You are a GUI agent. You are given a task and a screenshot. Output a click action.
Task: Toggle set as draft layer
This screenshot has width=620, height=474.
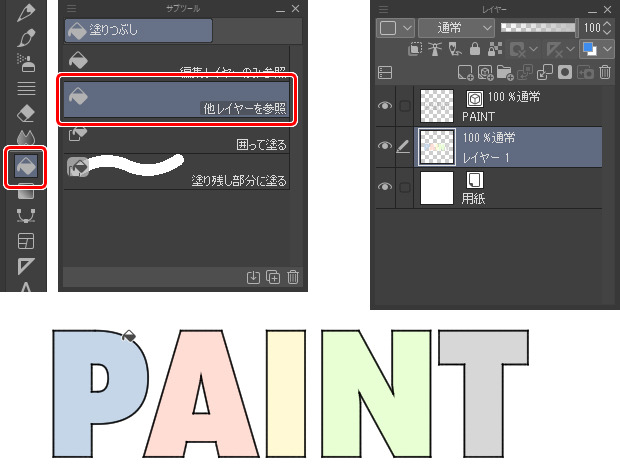[455, 49]
